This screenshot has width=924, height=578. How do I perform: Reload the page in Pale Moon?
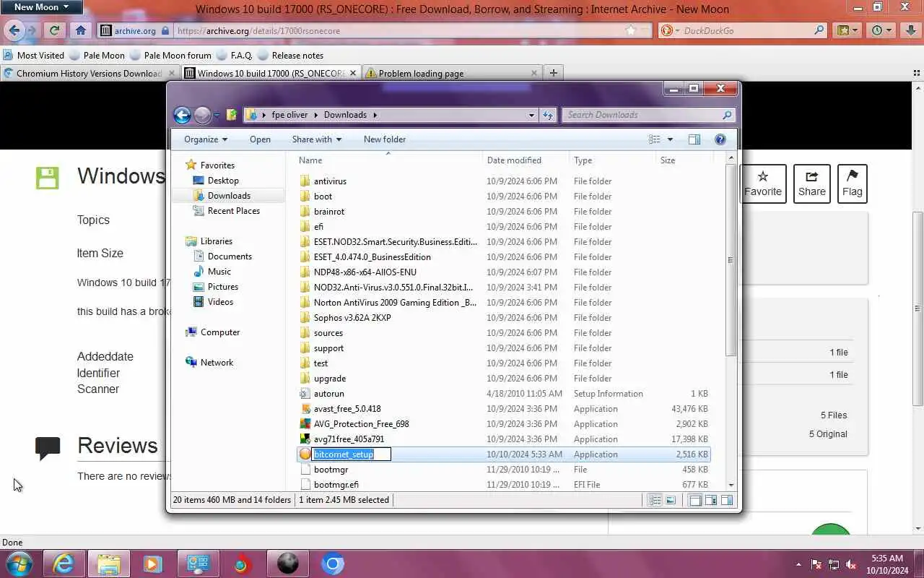point(54,30)
